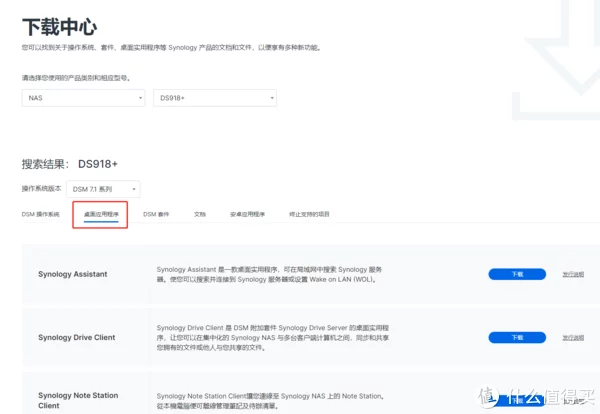600x414 pixels.
Task: Select the 桌面应用程序 tab
Action: (x=101, y=214)
